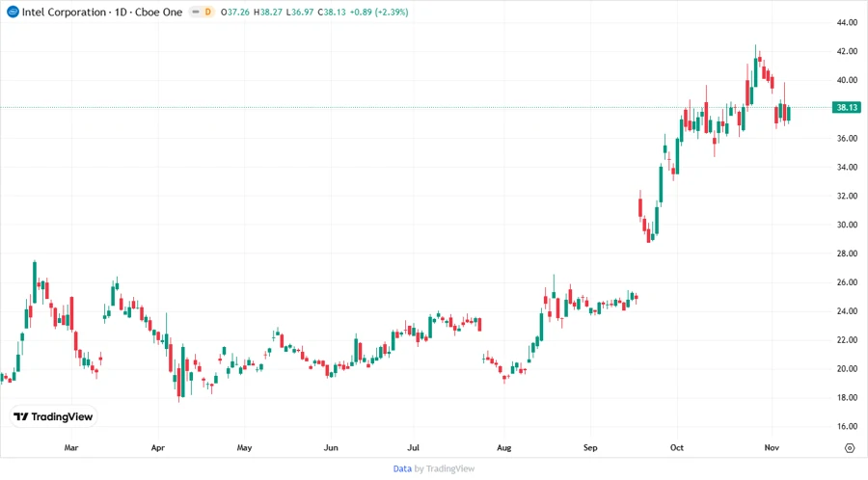Click the close value C38.13
The height and width of the screenshot is (480, 868).
tap(331, 13)
